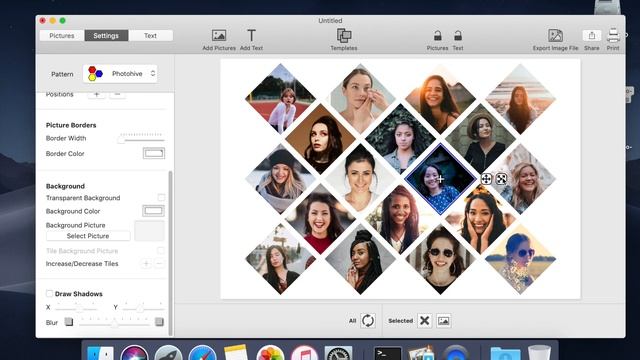
Task: Click the move handle on selected picture
Action: point(486,179)
